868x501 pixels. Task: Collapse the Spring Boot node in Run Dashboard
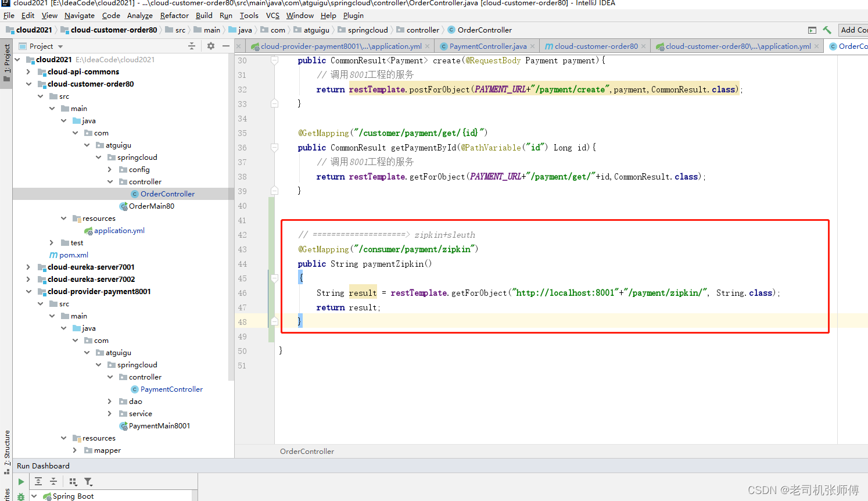tap(34, 496)
